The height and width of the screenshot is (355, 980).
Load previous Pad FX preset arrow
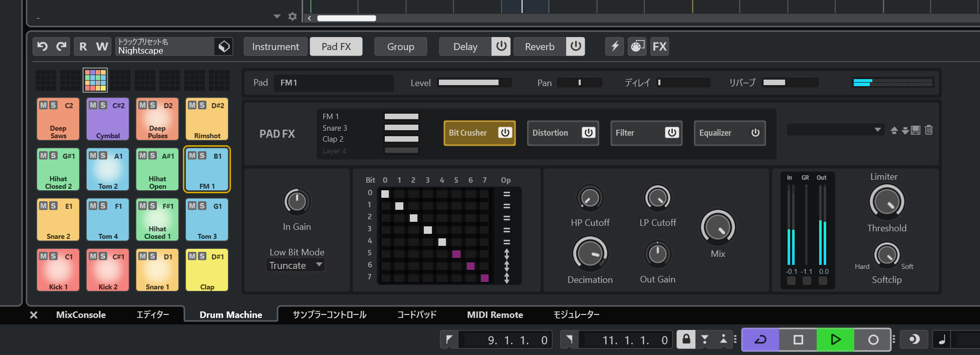[894, 130]
